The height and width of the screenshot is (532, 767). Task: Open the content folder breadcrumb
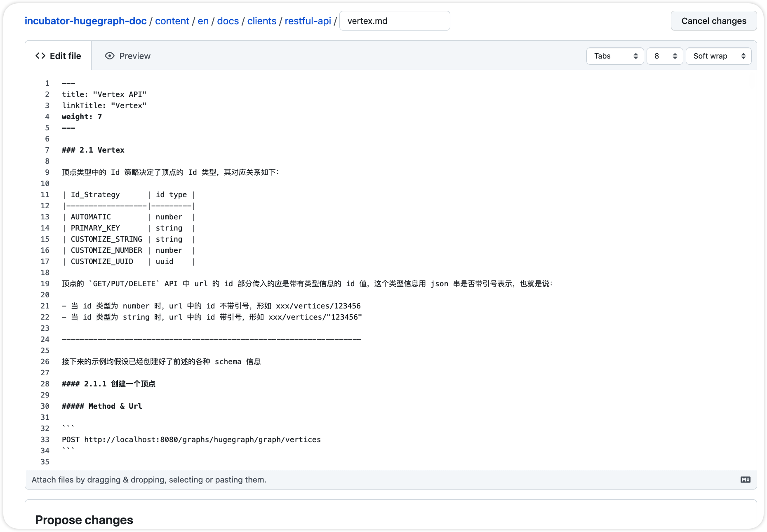(x=172, y=21)
